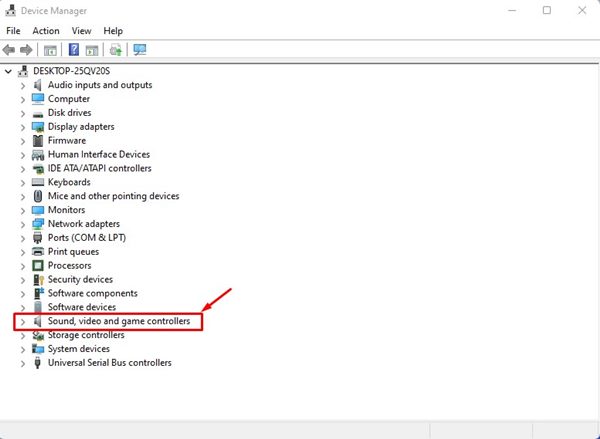600x439 pixels.
Task: Click the Storage controllers icon
Action: pos(38,335)
